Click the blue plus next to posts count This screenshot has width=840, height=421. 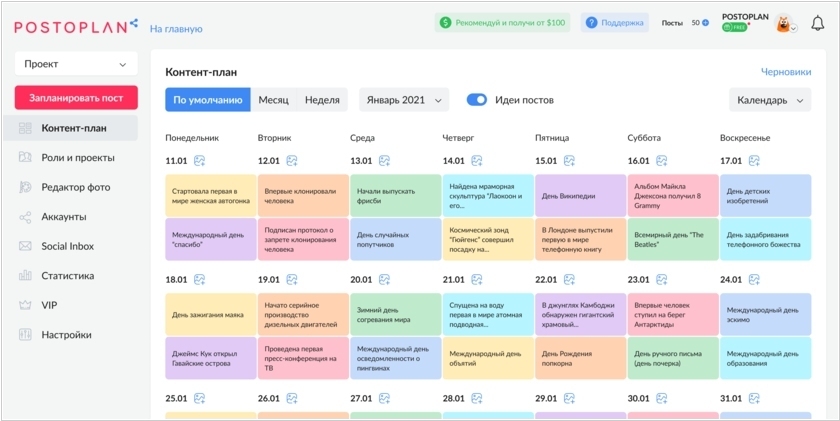coord(706,22)
